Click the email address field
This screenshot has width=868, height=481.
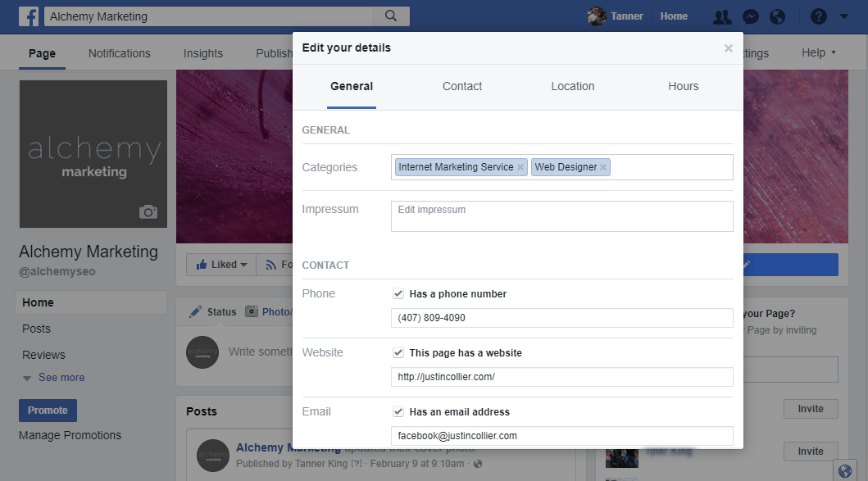coord(562,436)
